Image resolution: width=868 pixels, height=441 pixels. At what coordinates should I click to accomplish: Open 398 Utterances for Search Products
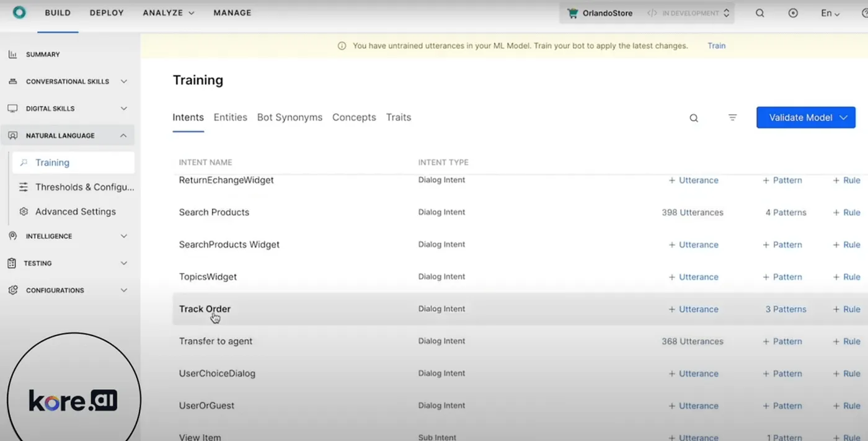click(x=693, y=212)
